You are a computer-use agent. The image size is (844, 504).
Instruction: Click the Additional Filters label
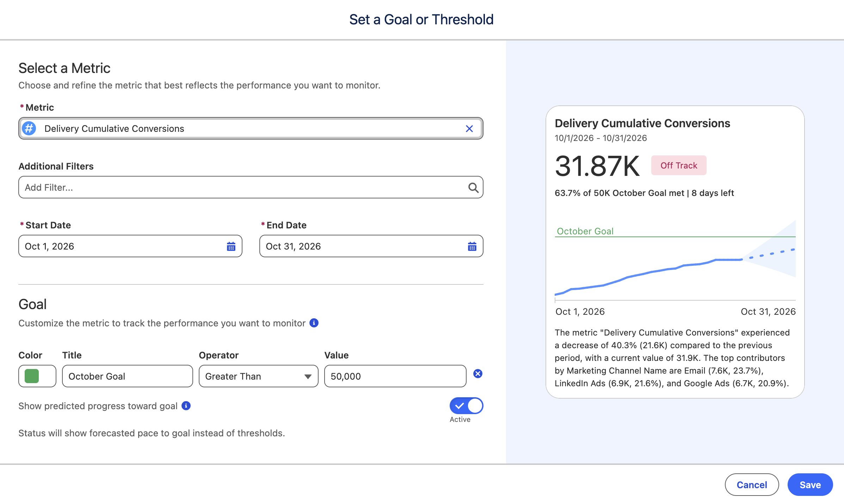[56, 166]
